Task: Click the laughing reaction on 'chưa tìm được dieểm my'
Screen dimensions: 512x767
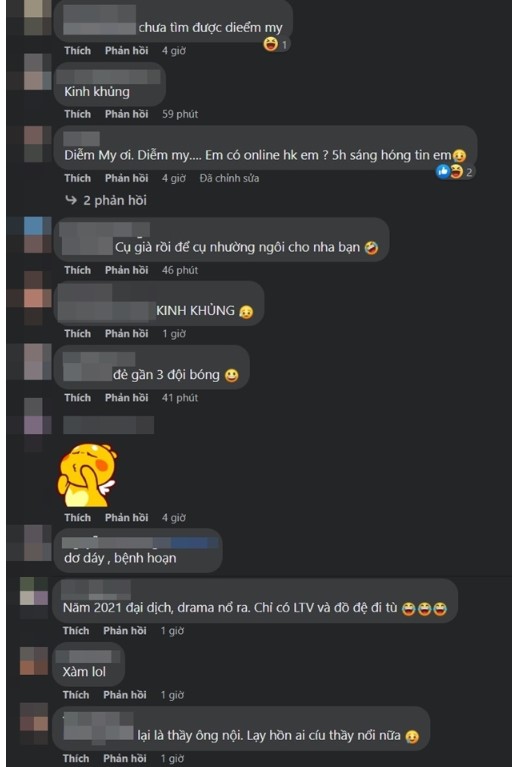Action: click(276, 45)
